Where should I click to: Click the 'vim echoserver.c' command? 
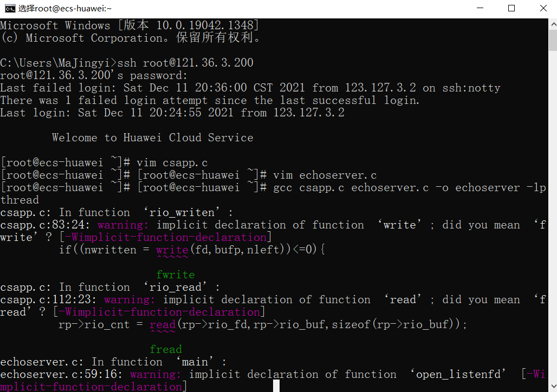[325, 175]
